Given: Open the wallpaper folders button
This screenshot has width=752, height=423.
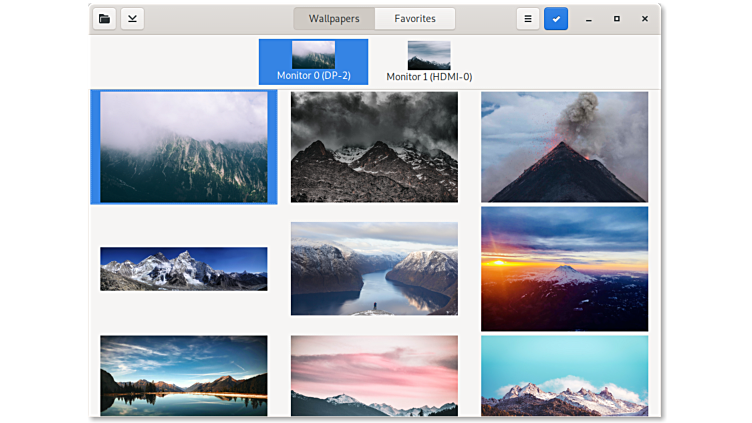Looking at the screenshot, I should (x=104, y=19).
